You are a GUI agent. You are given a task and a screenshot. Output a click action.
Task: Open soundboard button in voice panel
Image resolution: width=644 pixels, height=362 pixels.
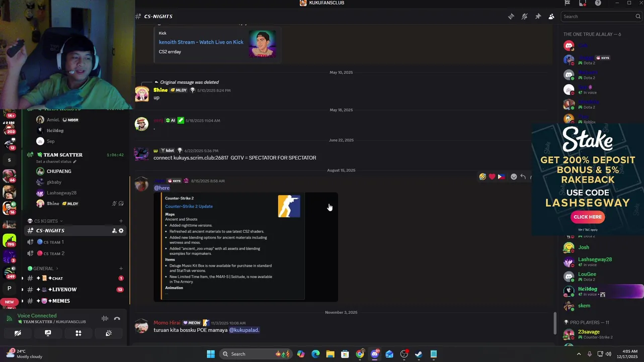(x=109, y=333)
